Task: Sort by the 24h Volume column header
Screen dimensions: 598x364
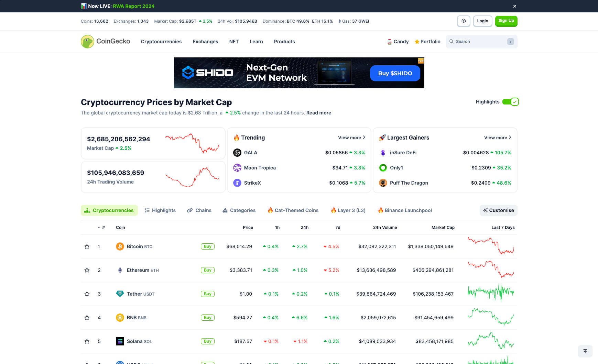Action: tap(385, 228)
